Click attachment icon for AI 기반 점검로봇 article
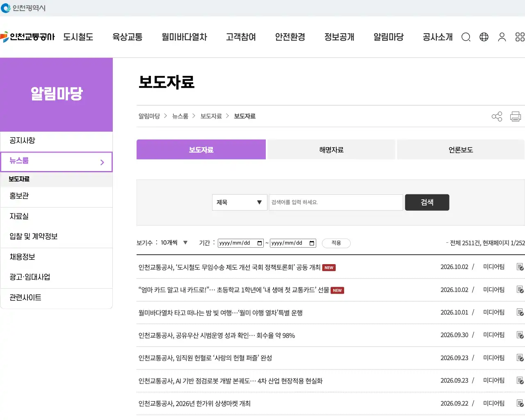525x420 pixels. point(520,381)
